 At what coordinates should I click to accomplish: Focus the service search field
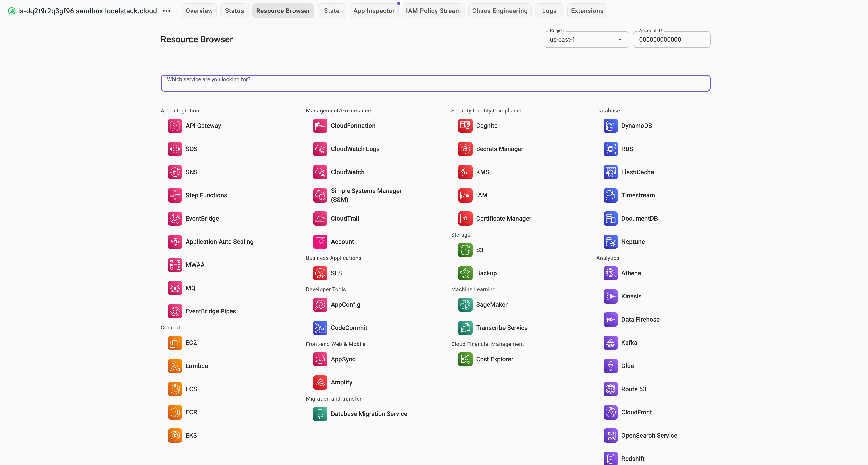435,83
